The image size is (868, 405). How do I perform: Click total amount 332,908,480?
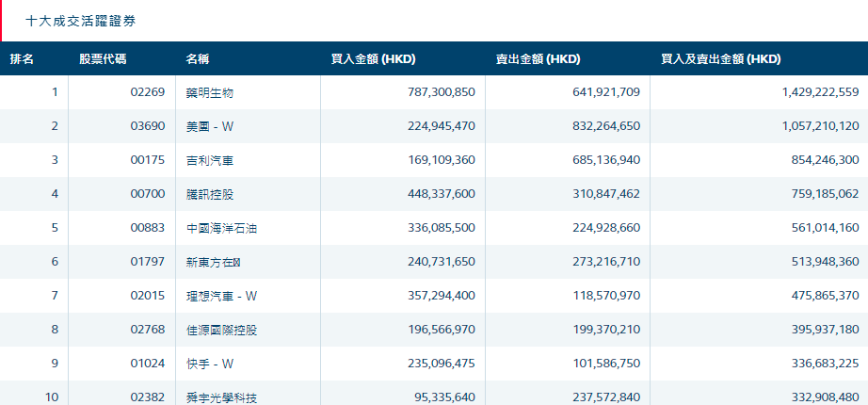pos(825,397)
